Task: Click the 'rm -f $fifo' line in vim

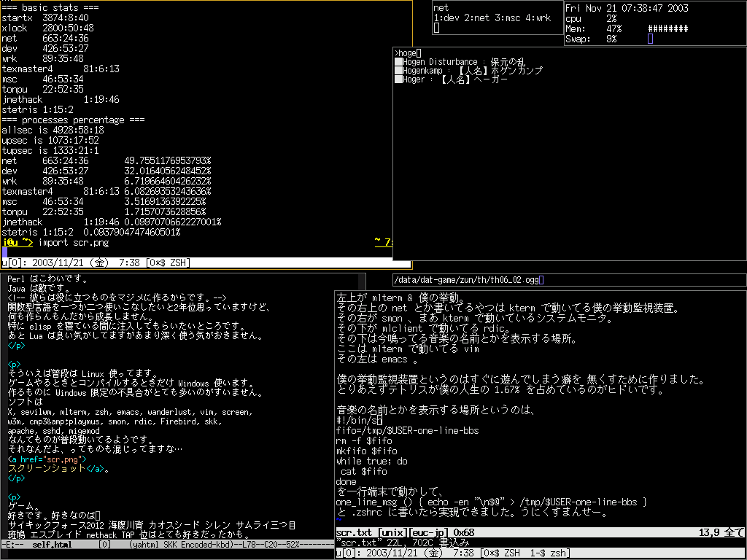Action: click(x=364, y=440)
